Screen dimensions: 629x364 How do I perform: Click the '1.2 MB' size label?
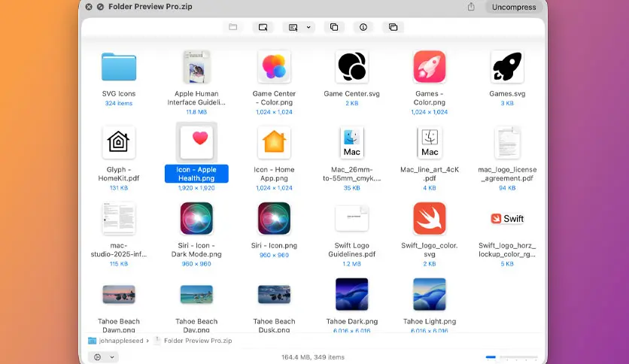[352, 264]
